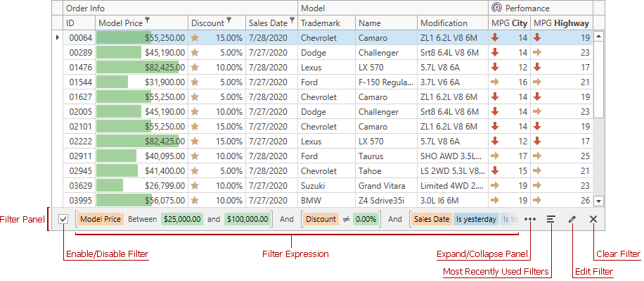The height and width of the screenshot is (281, 644).
Task: Click MPG City right arrow in row 01544
Action: tap(495, 82)
